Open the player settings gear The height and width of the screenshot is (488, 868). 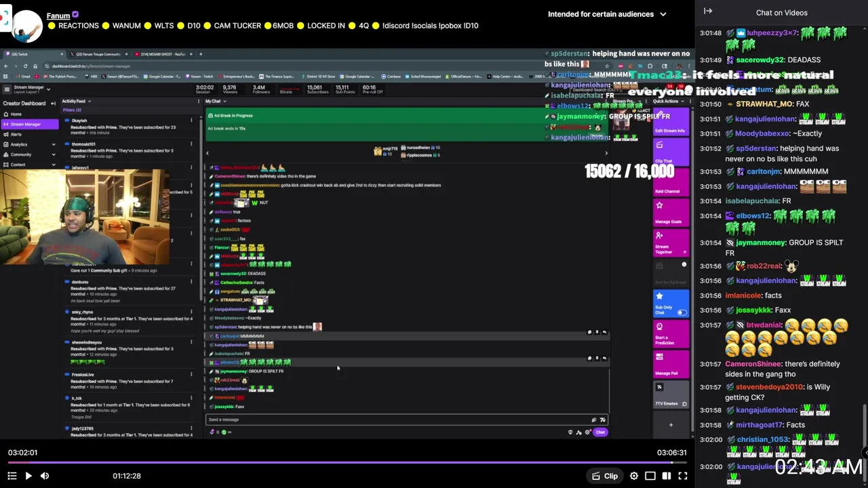tap(634, 476)
